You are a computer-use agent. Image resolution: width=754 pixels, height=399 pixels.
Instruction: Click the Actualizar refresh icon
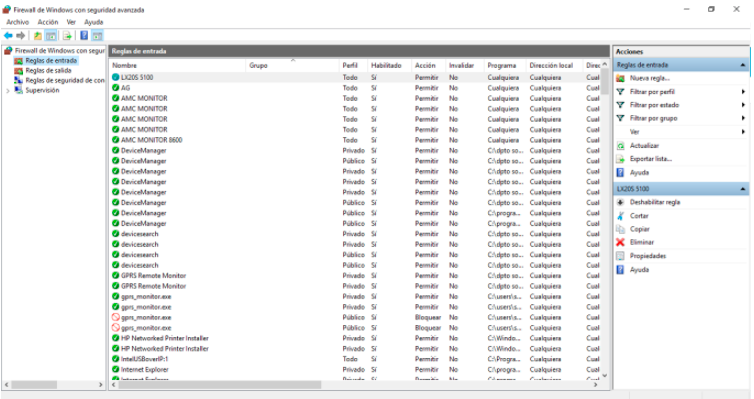pyautogui.click(x=621, y=146)
